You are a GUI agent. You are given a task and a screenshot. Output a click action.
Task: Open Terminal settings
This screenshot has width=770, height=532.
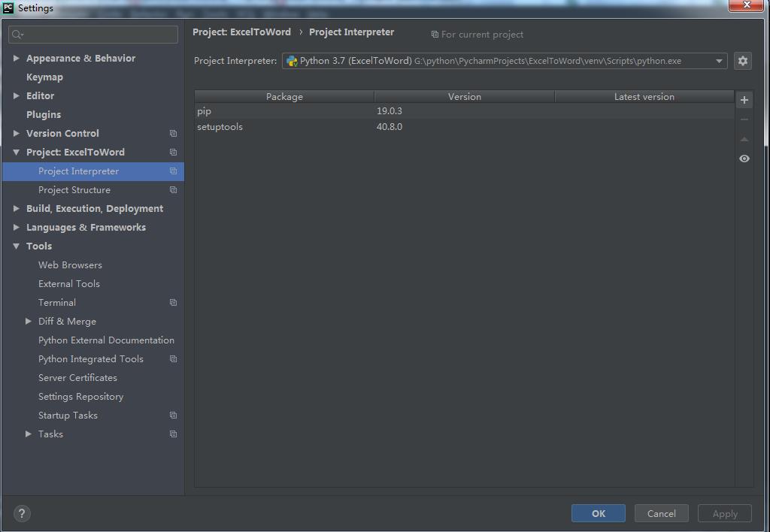click(x=57, y=302)
